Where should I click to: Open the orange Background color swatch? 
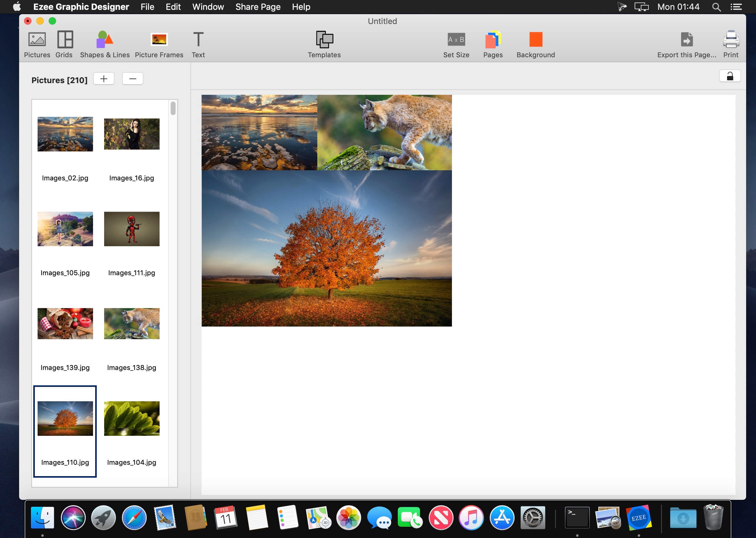535,40
